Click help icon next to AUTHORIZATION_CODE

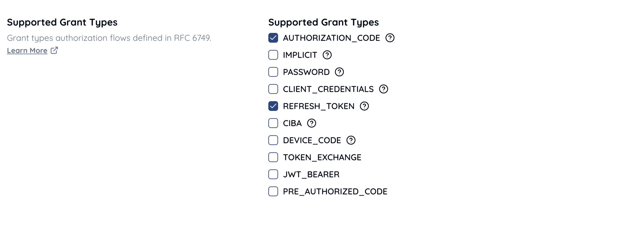[390, 38]
